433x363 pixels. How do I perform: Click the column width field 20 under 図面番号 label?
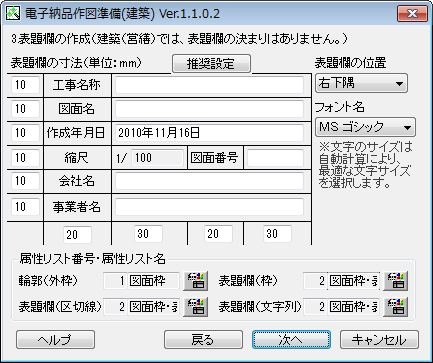tap(218, 234)
